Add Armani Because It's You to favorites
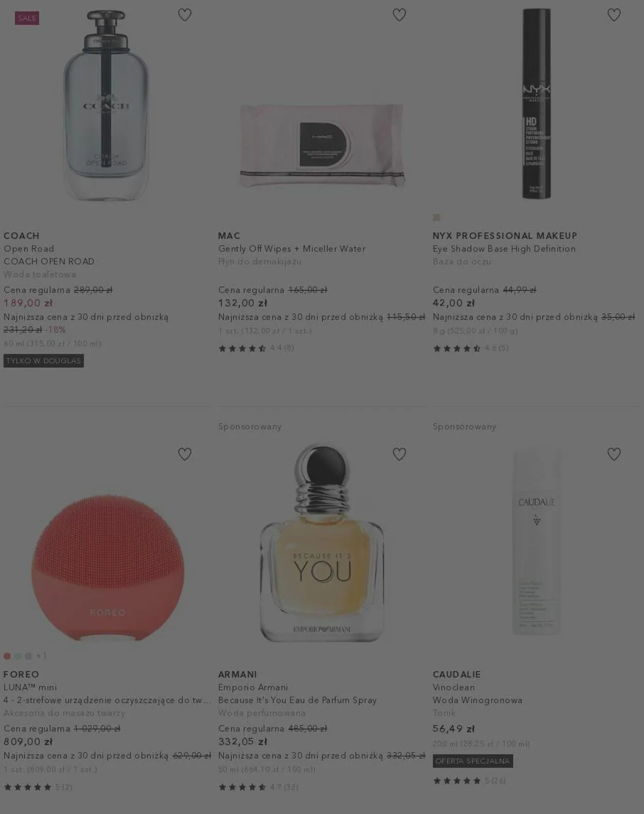 click(x=399, y=454)
